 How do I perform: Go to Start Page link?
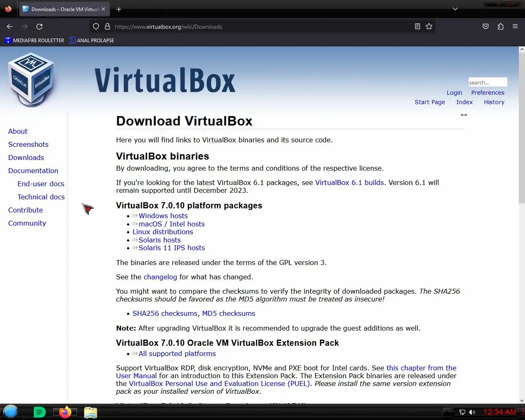(430, 102)
